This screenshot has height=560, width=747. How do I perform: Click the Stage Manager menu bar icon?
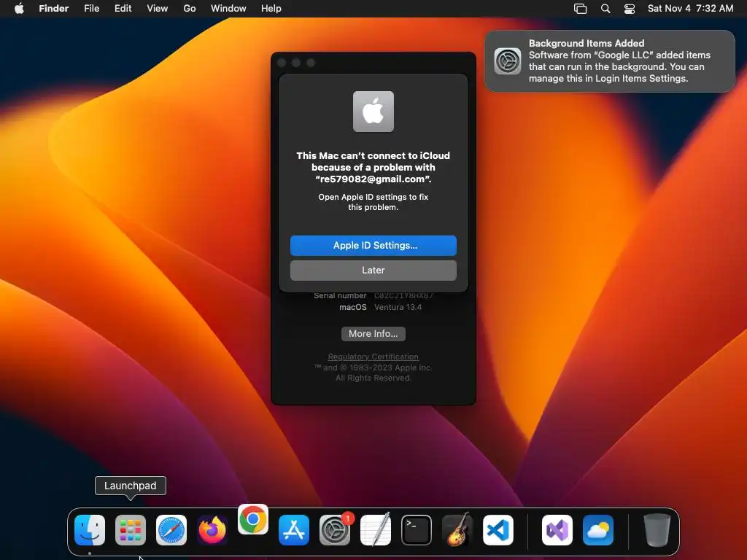tap(580, 8)
